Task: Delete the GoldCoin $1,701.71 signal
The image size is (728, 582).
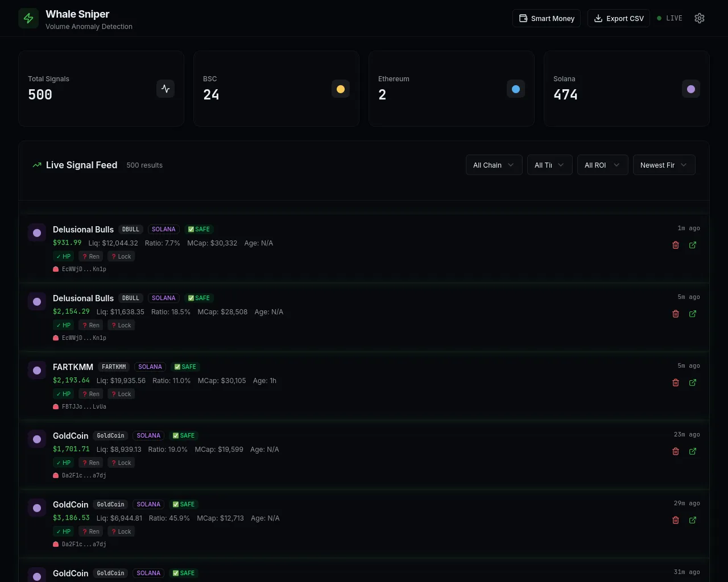Action: tap(676, 451)
